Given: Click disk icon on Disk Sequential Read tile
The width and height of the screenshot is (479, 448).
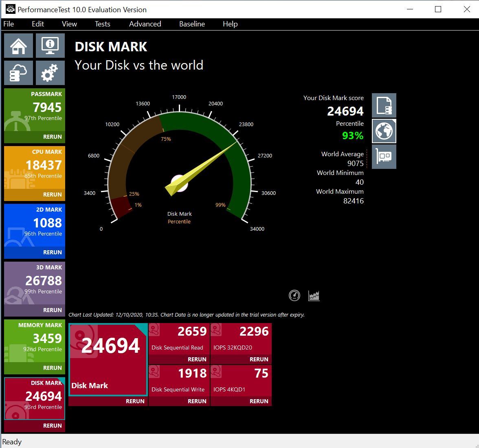Looking at the screenshot, I should click(154, 330).
